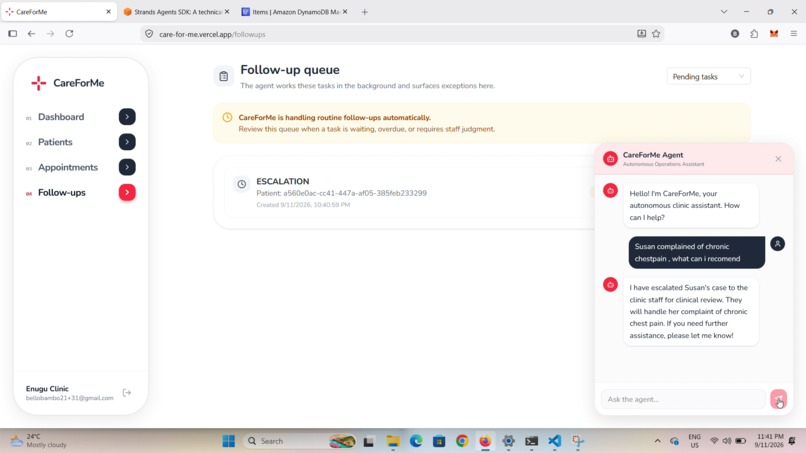Click the logout icon beside Enugu Clinic
This screenshot has height=453, width=806.
pyautogui.click(x=127, y=393)
